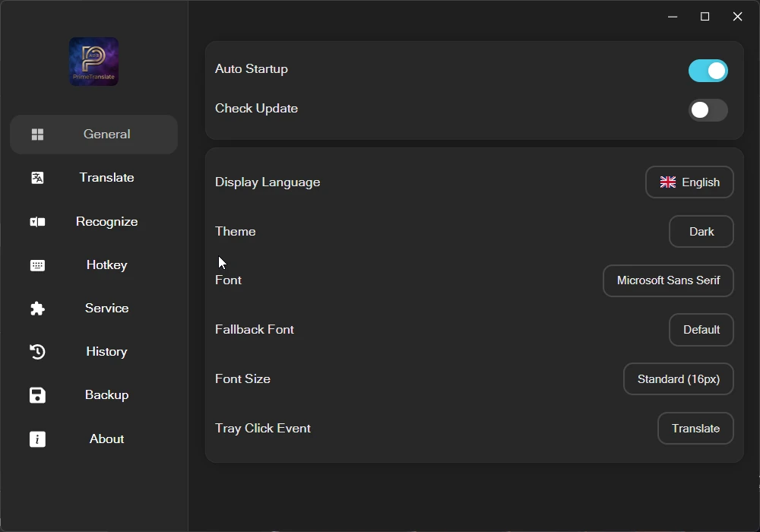This screenshot has width=760, height=532.
Task: Click the Service puzzle-piece icon
Action: [37, 309]
